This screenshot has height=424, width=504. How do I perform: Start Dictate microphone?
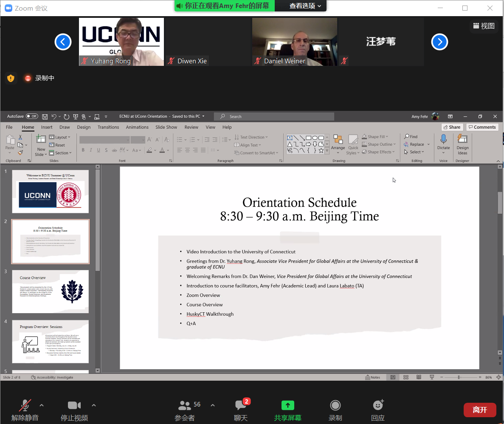(x=444, y=142)
